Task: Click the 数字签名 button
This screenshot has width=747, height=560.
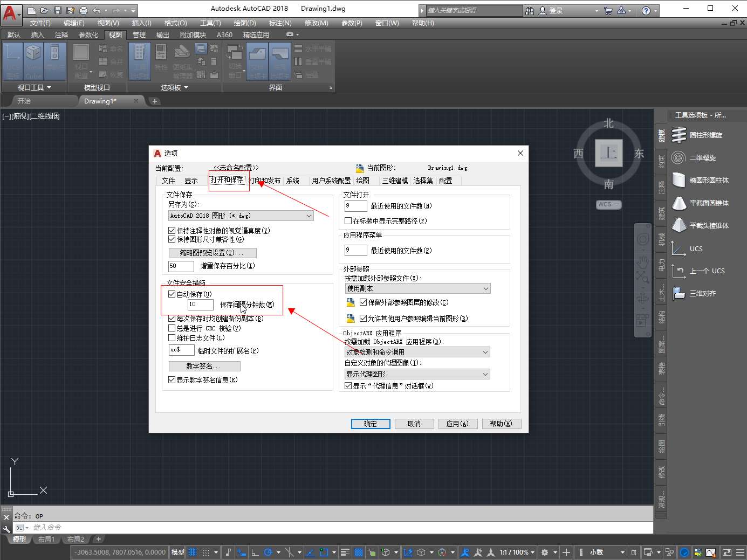Action: click(x=204, y=366)
